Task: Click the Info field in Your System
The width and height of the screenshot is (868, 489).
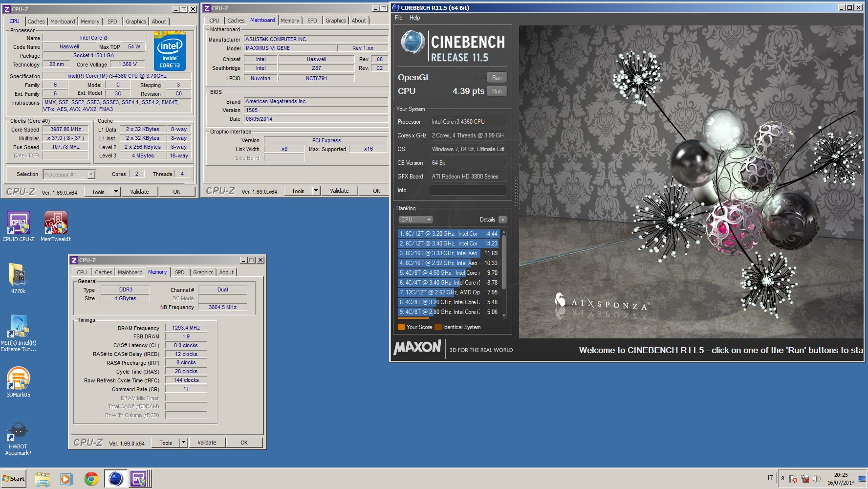Action: click(468, 190)
